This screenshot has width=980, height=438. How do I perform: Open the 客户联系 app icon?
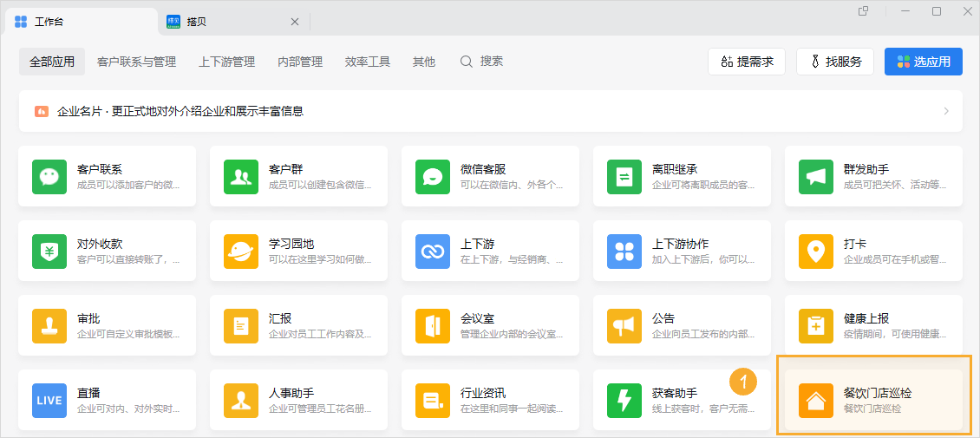(x=49, y=177)
